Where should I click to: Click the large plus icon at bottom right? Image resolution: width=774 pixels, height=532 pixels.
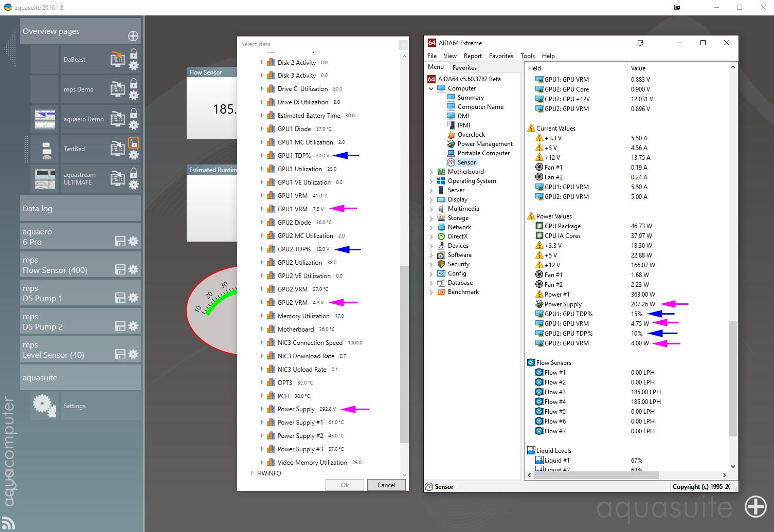755,506
